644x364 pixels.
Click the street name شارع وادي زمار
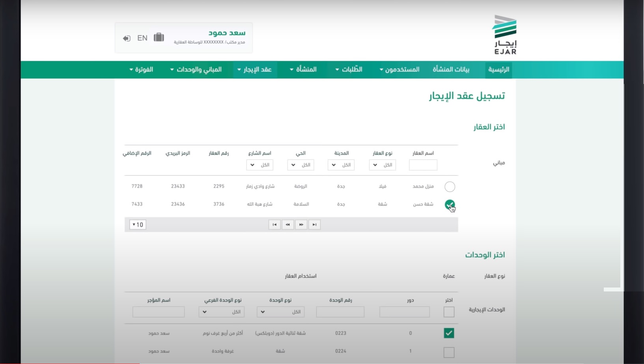260,186
